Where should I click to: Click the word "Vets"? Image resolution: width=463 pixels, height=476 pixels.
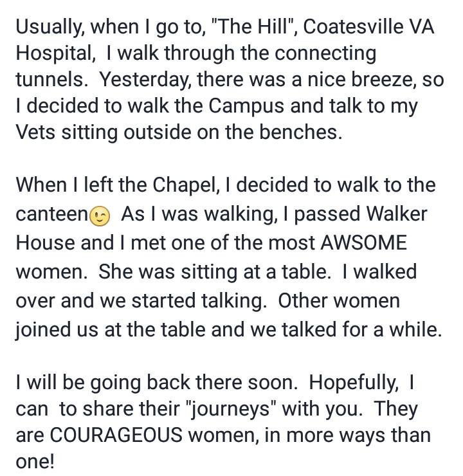(35, 133)
